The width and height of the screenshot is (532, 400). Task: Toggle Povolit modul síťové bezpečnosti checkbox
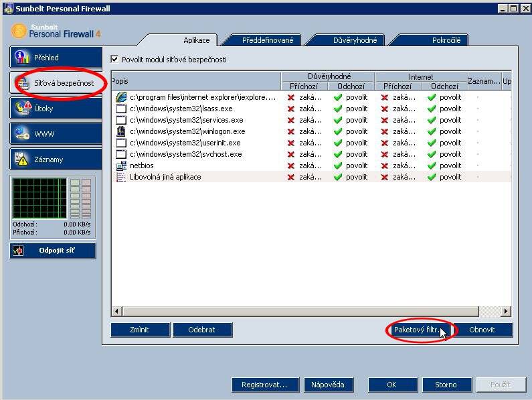[114, 60]
